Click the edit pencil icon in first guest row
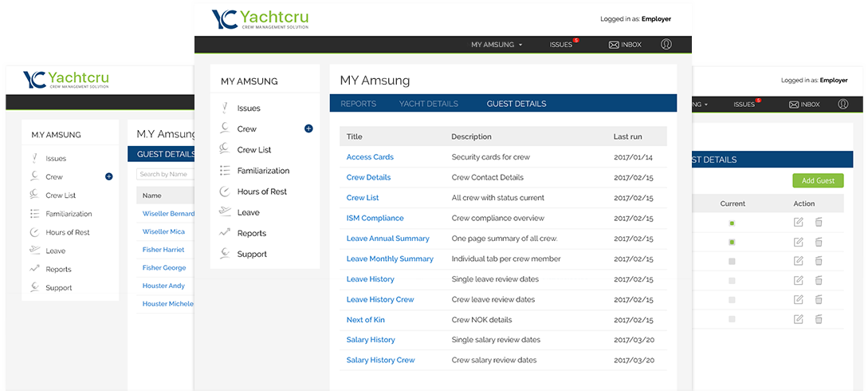 click(x=798, y=223)
